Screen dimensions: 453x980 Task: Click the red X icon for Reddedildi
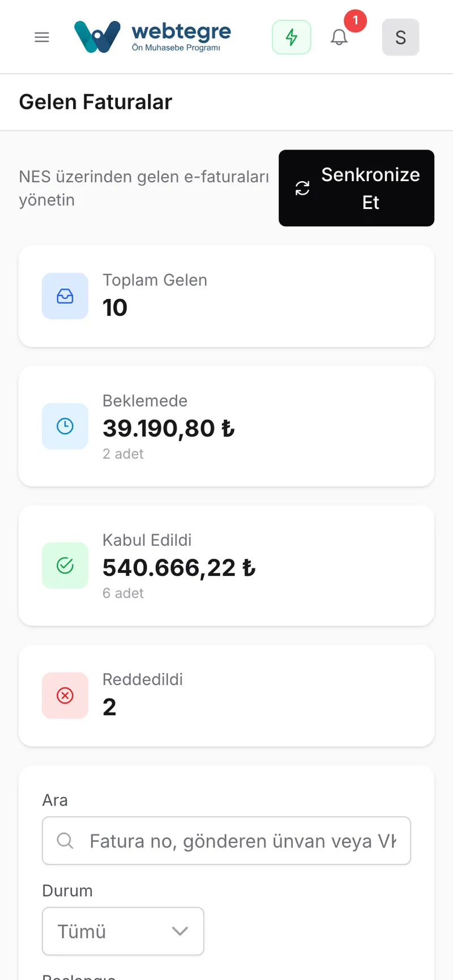pos(65,696)
